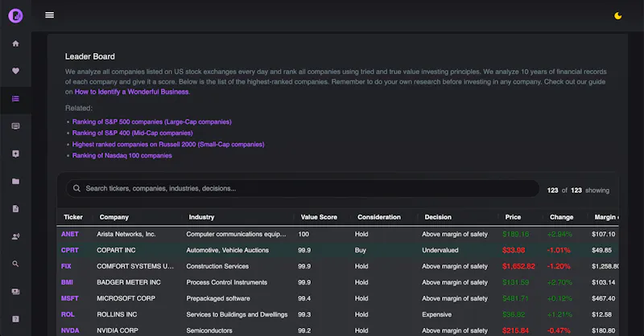Image resolution: width=644 pixels, height=336 pixels.
Task: Open the person-speaking sidebar icon
Action: click(x=15, y=236)
